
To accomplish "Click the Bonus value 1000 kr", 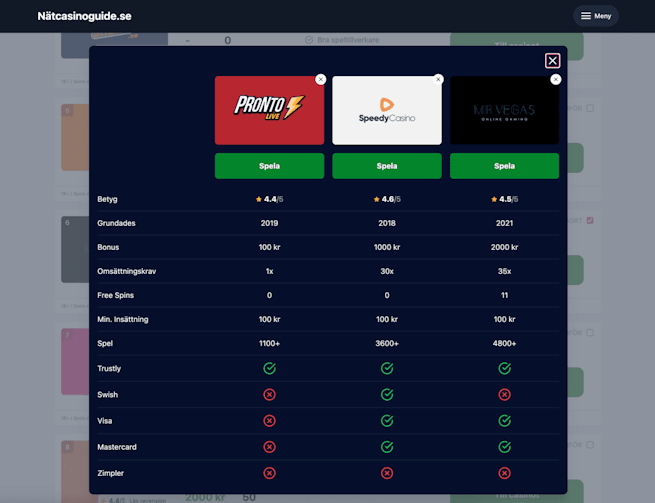I will [x=387, y=247].
